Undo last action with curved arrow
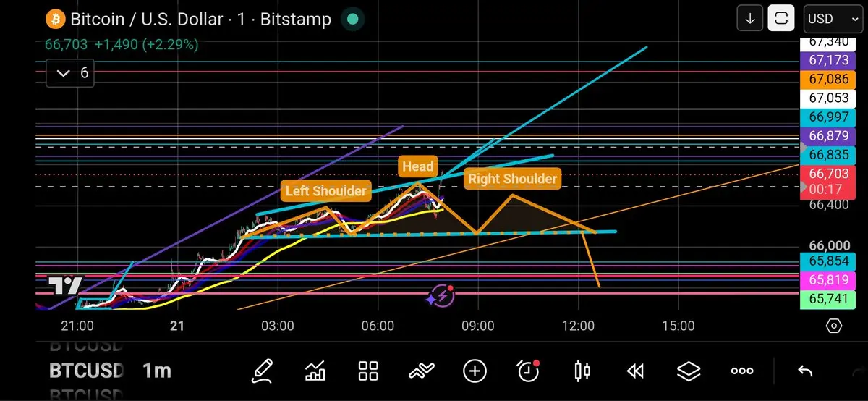 point(805,371)
